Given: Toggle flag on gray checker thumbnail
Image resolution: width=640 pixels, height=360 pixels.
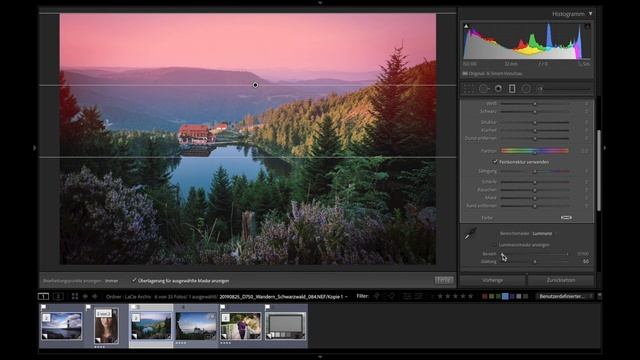Looking at the screenshot, I should pos(267,307).
